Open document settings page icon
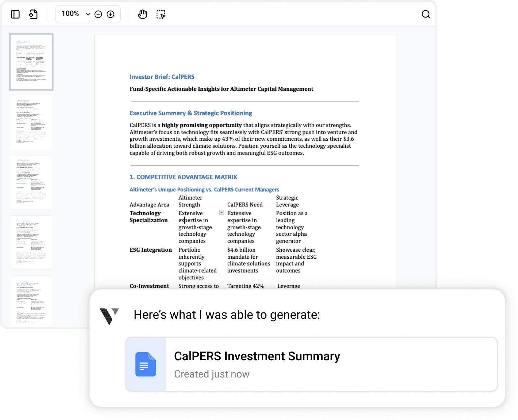This screenshot has height=420, width=518. coord(33,14)
